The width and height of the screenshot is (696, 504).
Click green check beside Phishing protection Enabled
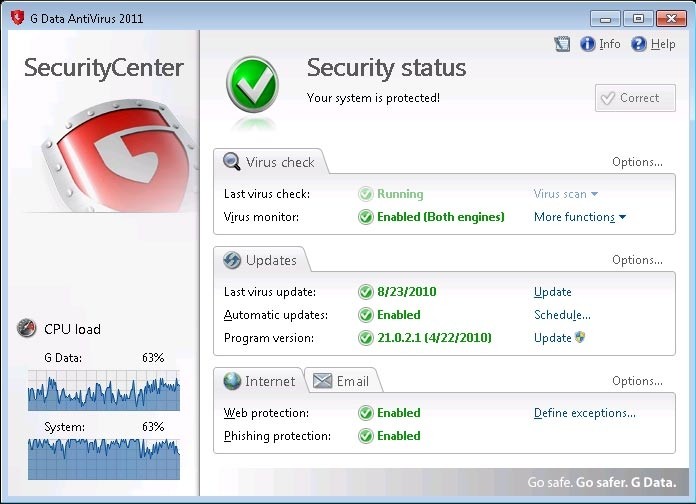point(365,436)
